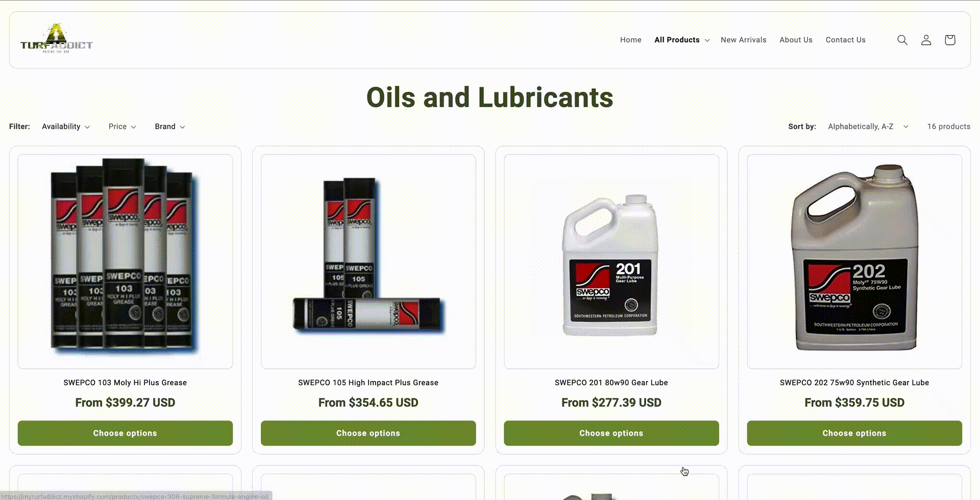Choose options for SWEPCO 201 Gear Lube
The height and width of the screenshot is (500, 980).
pos(611,433)
